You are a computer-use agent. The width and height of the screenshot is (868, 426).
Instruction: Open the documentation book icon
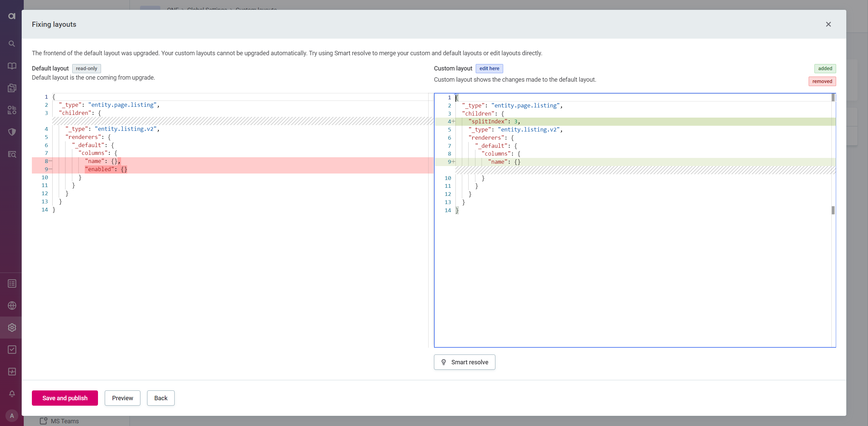12,66
